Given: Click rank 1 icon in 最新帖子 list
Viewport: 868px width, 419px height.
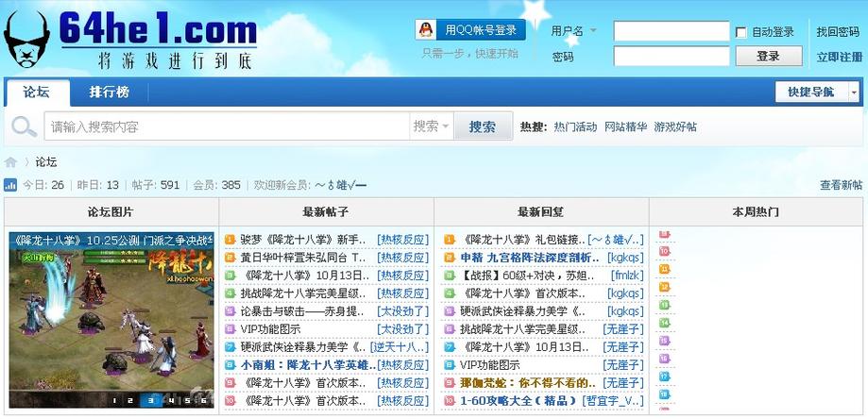Looking at the screenshot, I should coord(230,240).
